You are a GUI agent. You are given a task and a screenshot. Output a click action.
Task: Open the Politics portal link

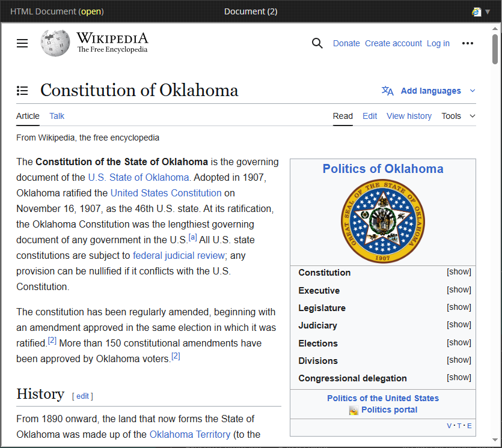pyautogui.click(x=389, y=410)
